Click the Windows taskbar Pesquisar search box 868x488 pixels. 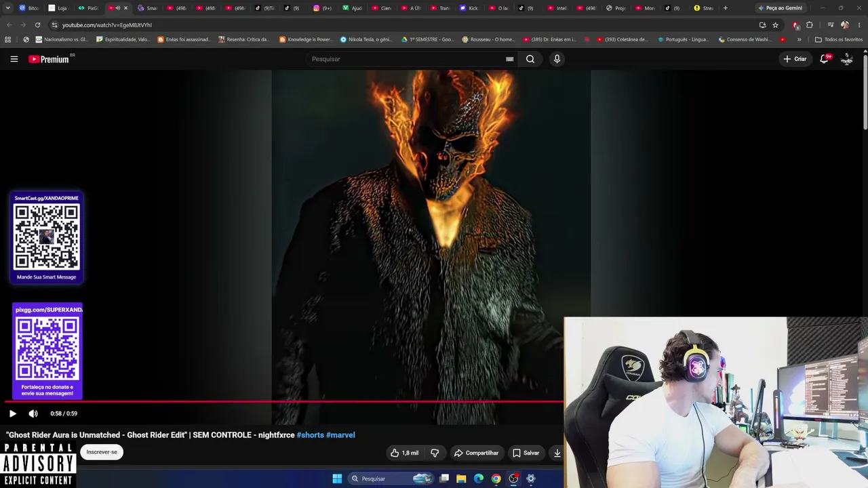tap(391, 479)
